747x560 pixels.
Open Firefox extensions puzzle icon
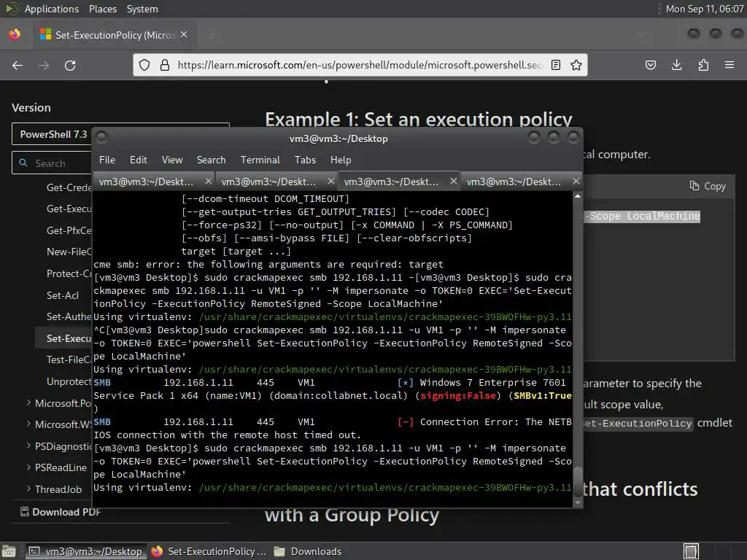(703, 65)
